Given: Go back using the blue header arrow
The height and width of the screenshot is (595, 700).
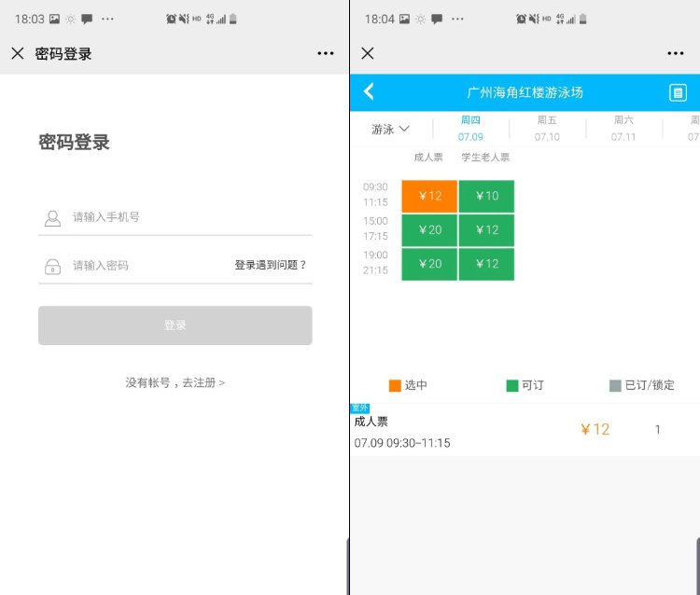Looking at the screenshot, I should coord(369,92).
